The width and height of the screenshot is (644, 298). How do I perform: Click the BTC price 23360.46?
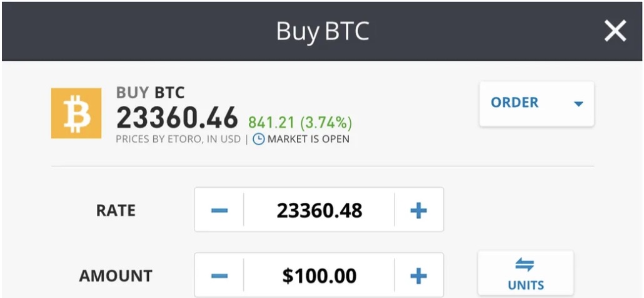pos(177,117)
